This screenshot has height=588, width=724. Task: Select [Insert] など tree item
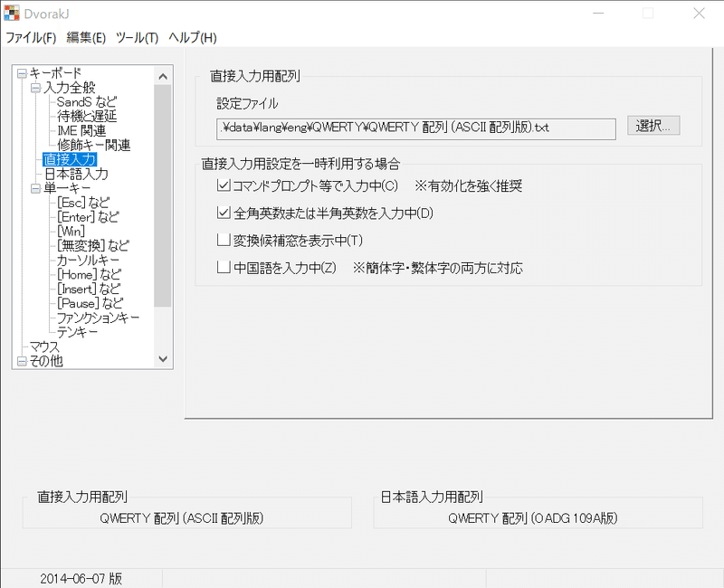tap(89, 289)
